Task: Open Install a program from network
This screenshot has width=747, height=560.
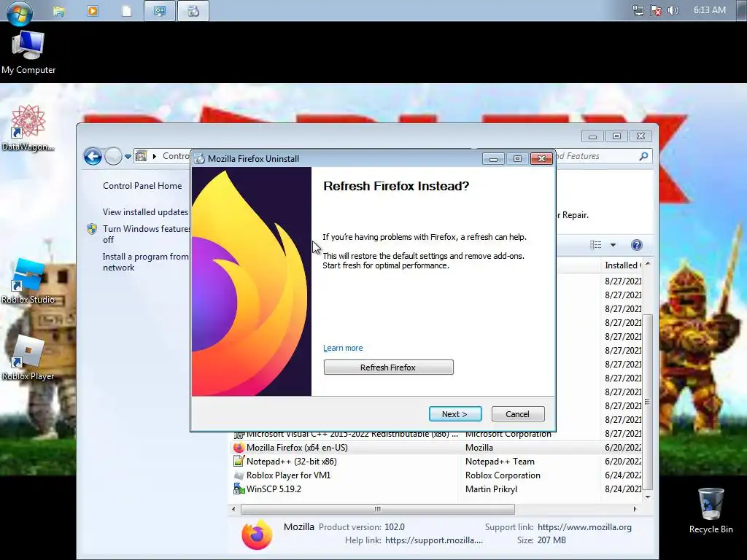Action: [146, 262]
